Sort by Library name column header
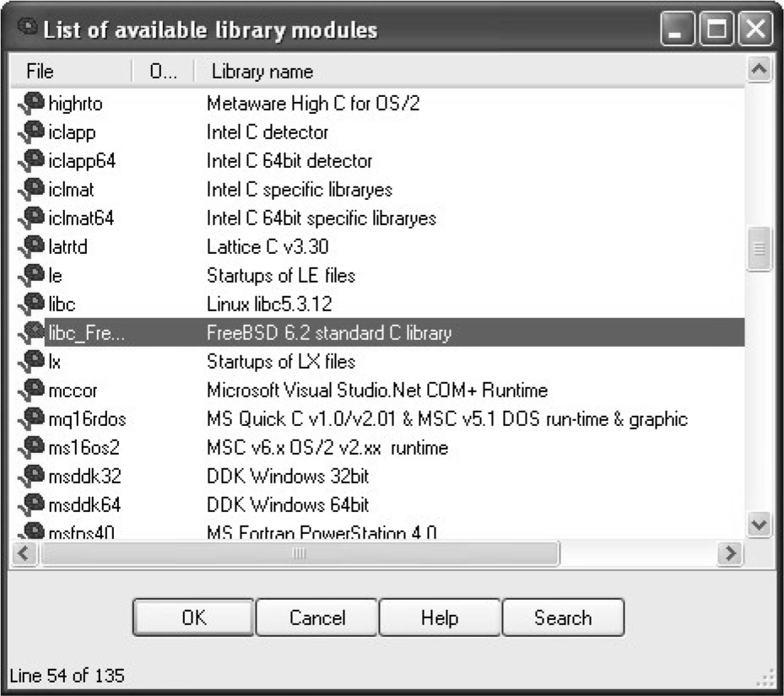784x696 pixels. [x=469, y=71]
